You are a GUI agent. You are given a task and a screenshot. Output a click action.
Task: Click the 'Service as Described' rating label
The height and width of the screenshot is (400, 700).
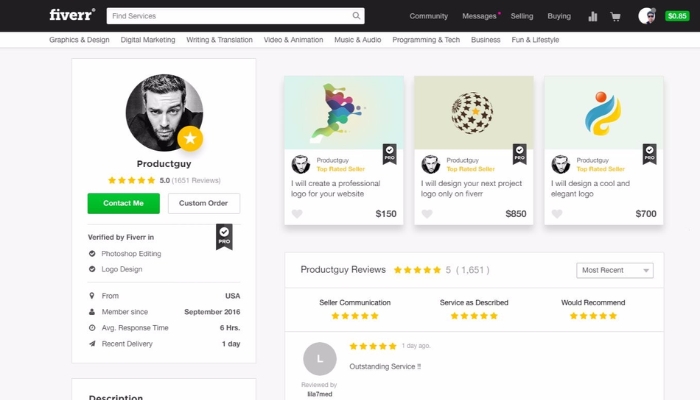tap(474, 302)
